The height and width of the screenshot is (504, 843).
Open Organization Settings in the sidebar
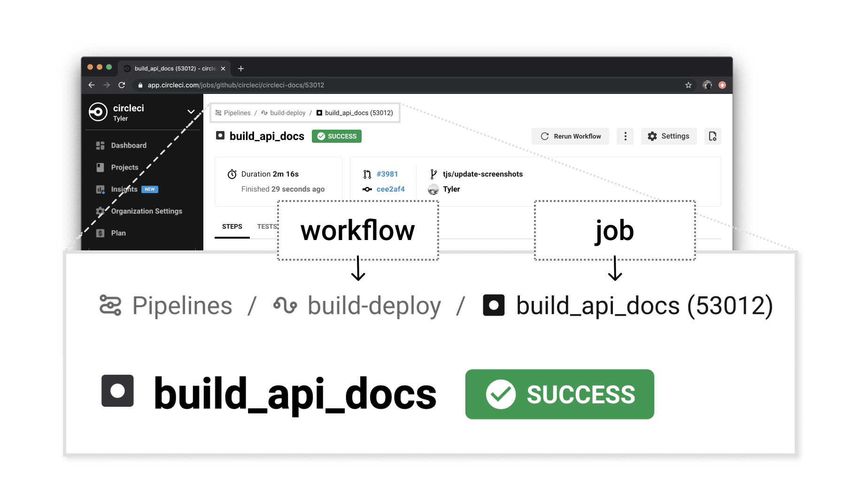(x=147, y=211)
